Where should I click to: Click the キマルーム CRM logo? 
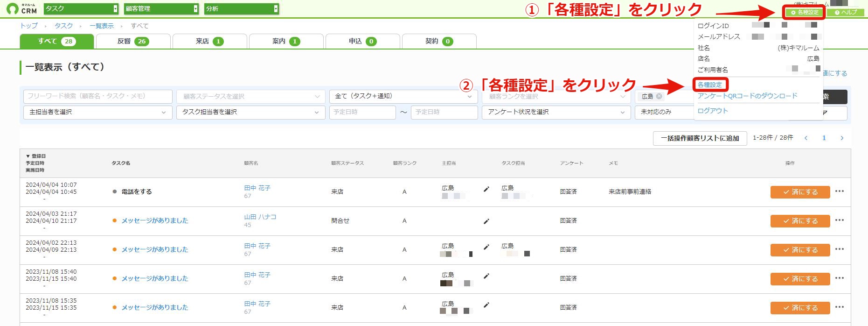22,8
